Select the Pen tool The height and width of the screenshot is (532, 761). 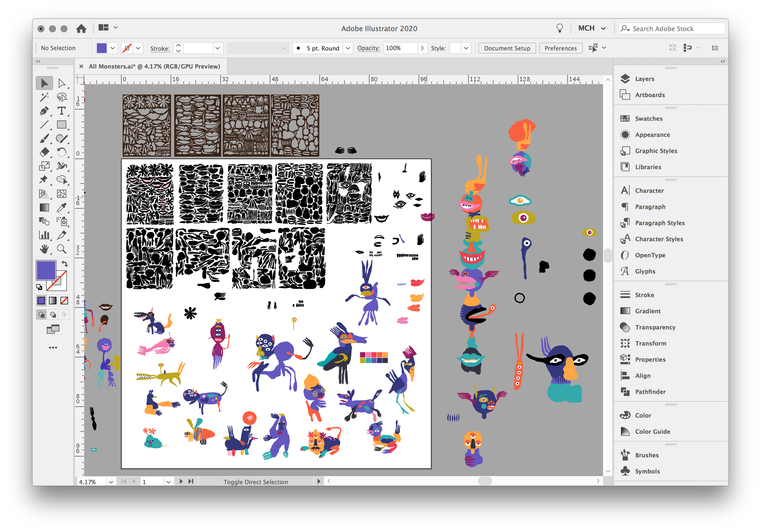tap(45, 111)
